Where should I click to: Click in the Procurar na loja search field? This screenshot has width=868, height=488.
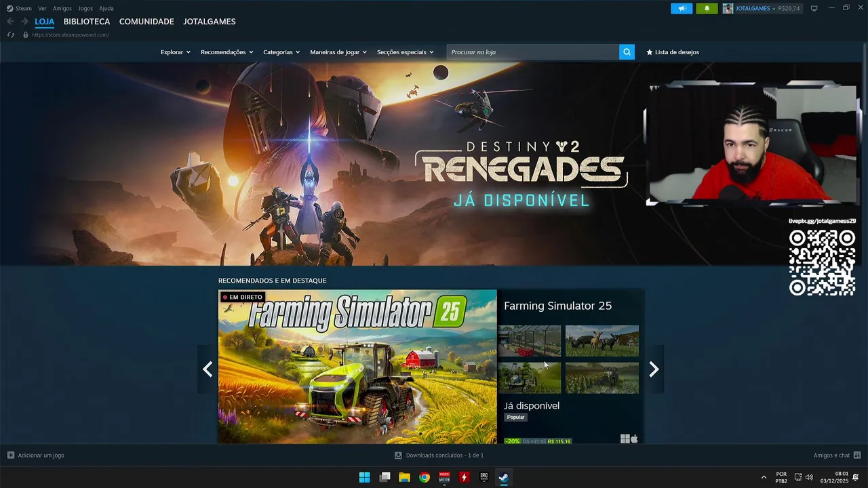click(x=532, y=52)
